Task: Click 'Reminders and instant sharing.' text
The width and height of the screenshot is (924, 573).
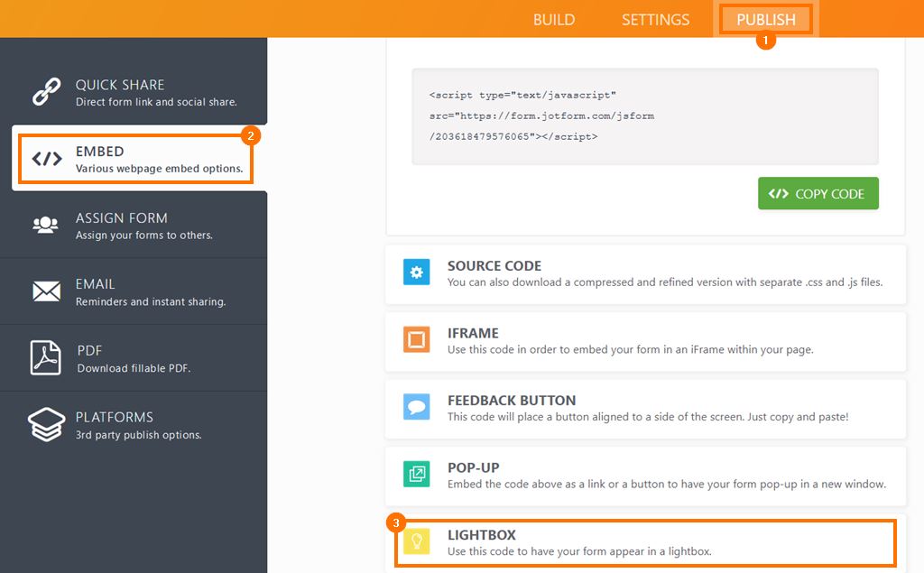Action: [151, 301]
